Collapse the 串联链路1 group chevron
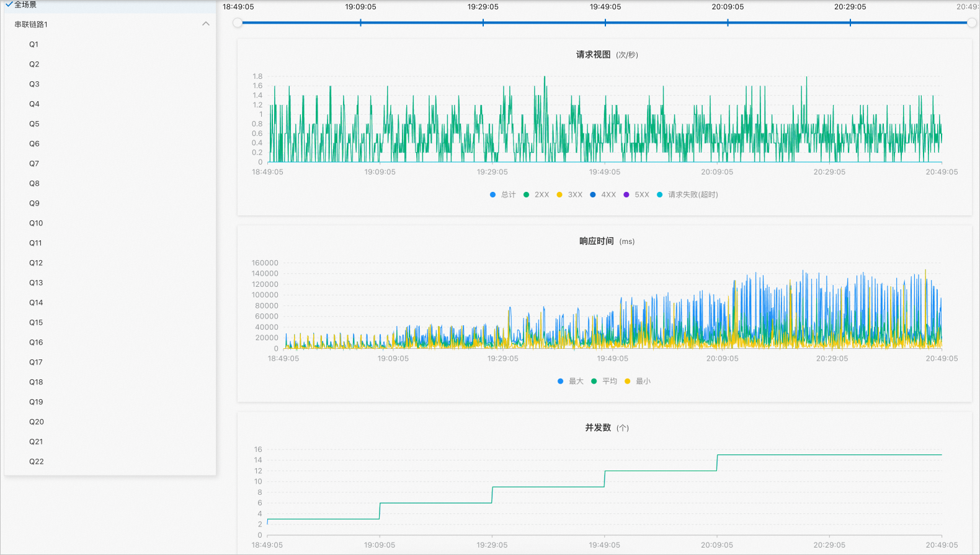The width and height of the screenshot is (980, 555). point(206,24)
